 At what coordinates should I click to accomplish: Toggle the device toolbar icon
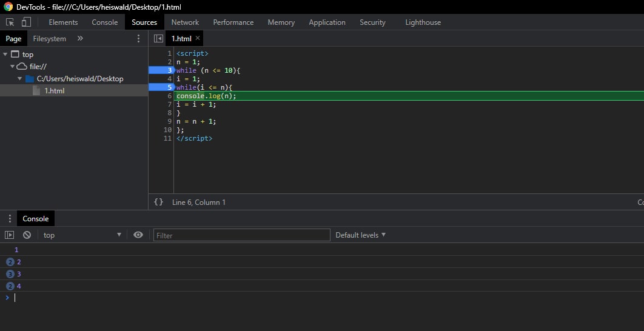(26, 22)
